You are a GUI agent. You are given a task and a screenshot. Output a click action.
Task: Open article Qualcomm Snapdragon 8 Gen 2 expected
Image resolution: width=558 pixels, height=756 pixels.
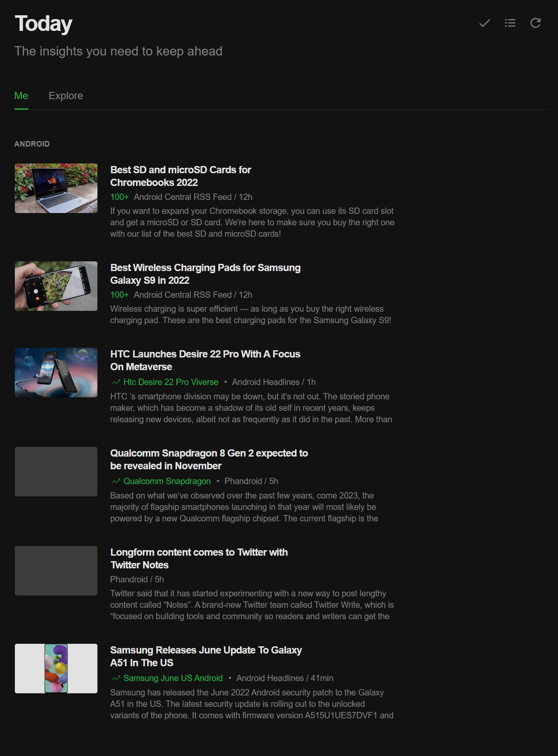(x=209, y=460)
